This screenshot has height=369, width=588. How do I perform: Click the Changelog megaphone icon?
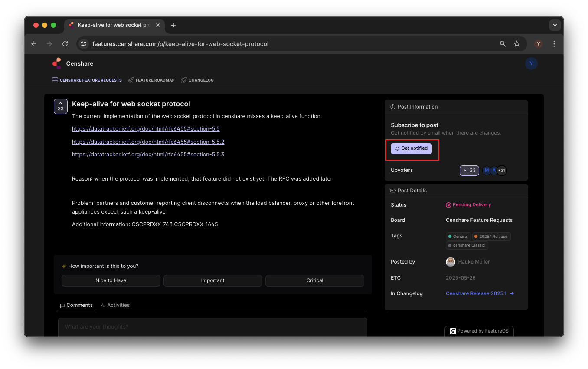click(184, 80)
